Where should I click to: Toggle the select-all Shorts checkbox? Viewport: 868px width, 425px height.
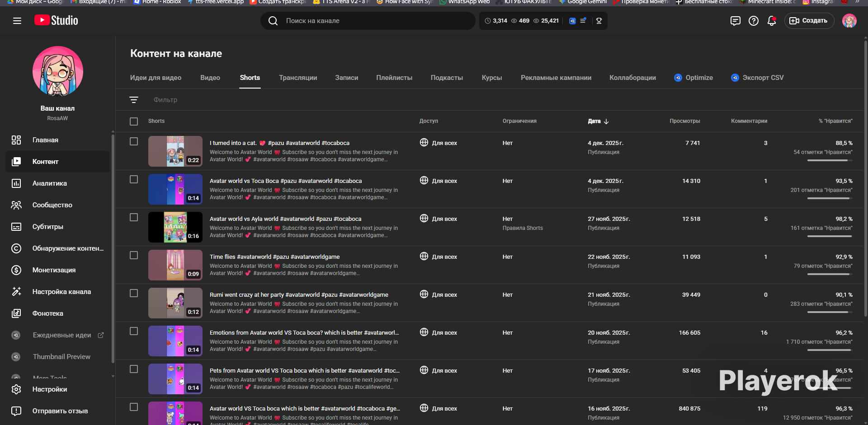(134, 121)
